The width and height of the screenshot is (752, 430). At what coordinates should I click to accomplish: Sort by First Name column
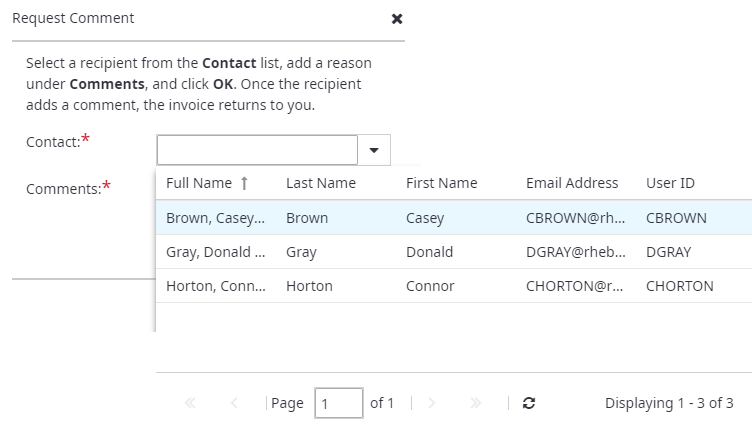(x=441, y=183)
